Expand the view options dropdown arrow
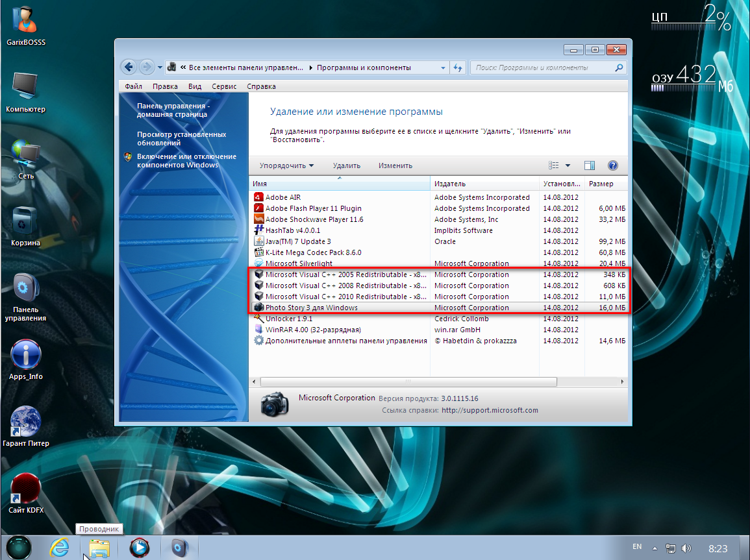Image resolution: width=750 pixels, height=560 pixels. point(568,165)
